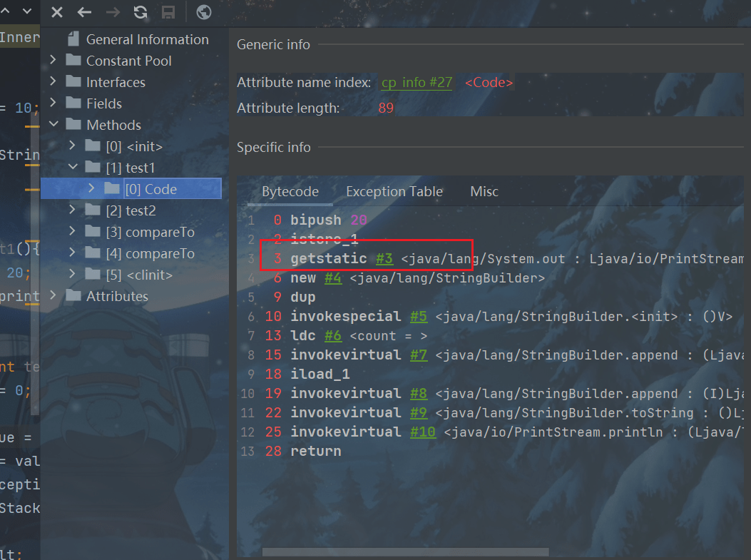
Task: Click the close X toolbar icon
Action: (57, 12)
